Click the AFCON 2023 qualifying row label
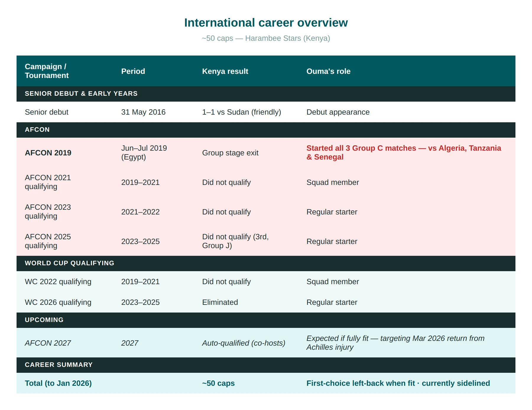Viewport: 532px width, 410px height. [x=48, y=211]
